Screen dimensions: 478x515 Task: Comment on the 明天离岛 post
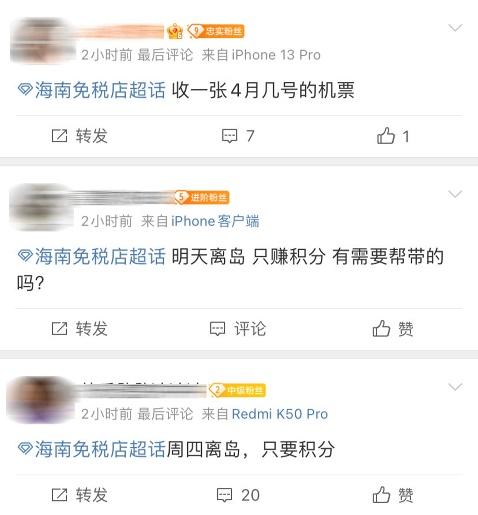(x=238, y=329)
